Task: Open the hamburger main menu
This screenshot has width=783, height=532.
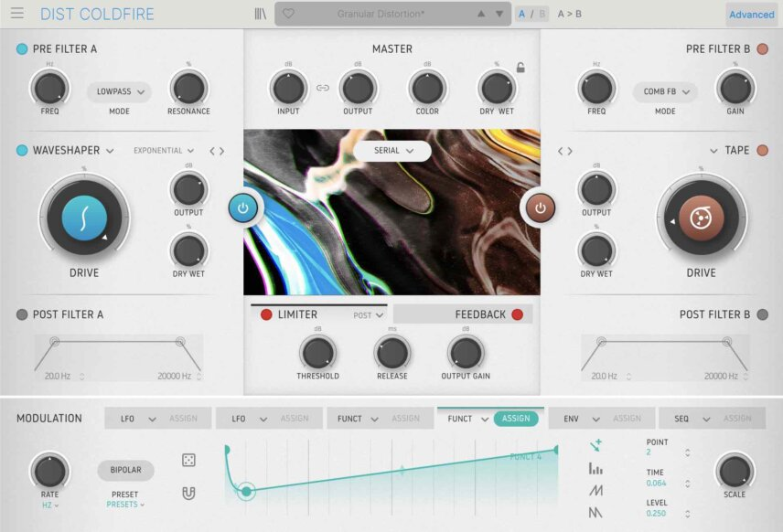Action: 17,13
